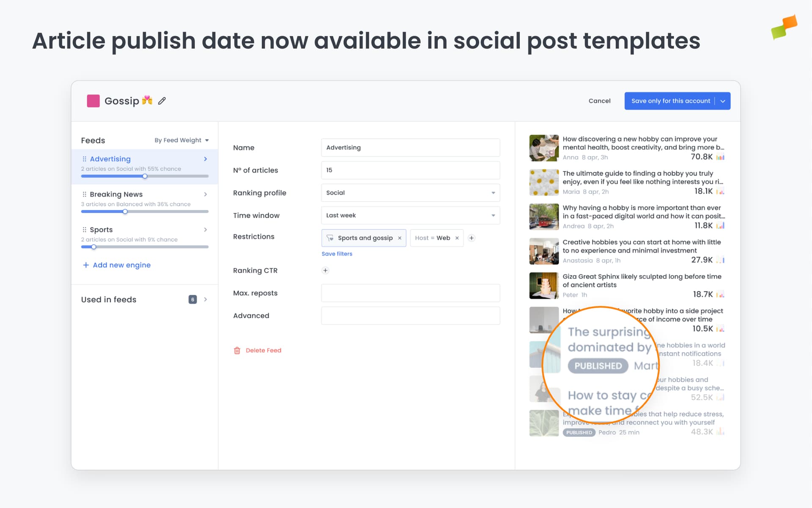
Task: Click the Cancel button
Action: tap(599, 101)
